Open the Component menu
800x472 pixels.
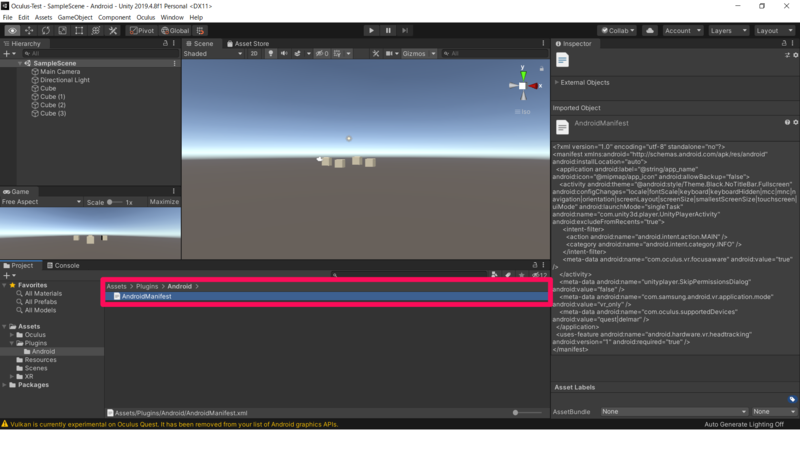click(x=114, y=17)
